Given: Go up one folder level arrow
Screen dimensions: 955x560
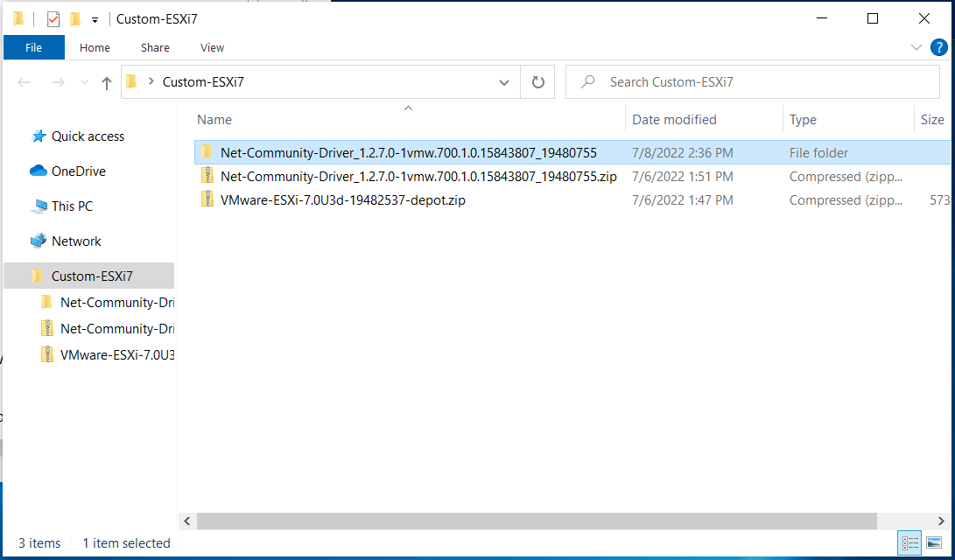Looking at the screenshot, I should click(x=107, y=82).
